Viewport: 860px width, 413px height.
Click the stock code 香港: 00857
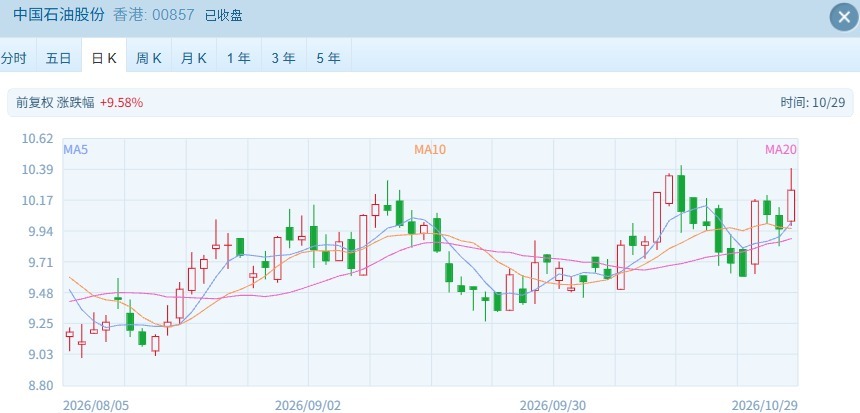click(154, 15)
